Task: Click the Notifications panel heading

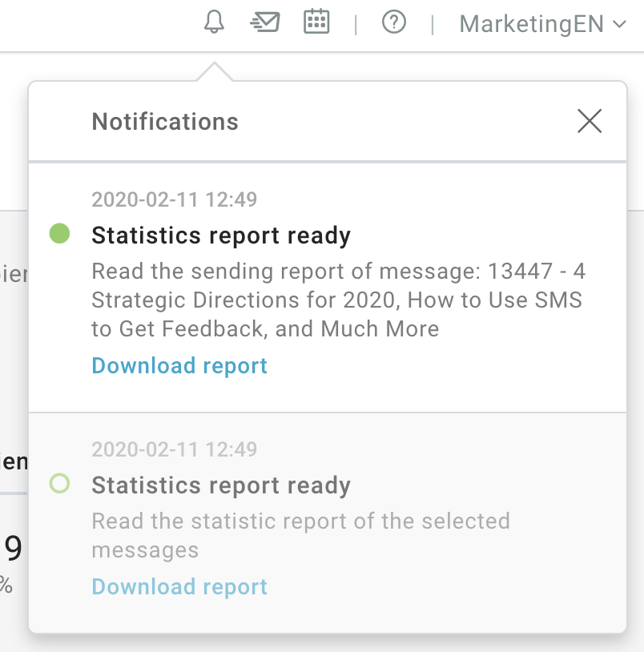Action: pyautogui.click(x=165, y=122)
